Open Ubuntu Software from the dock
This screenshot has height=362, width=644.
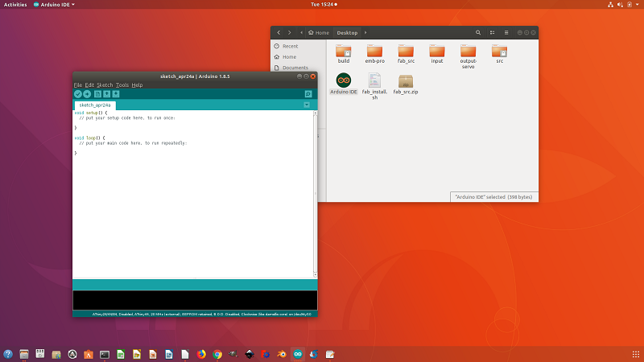point(89,354)
